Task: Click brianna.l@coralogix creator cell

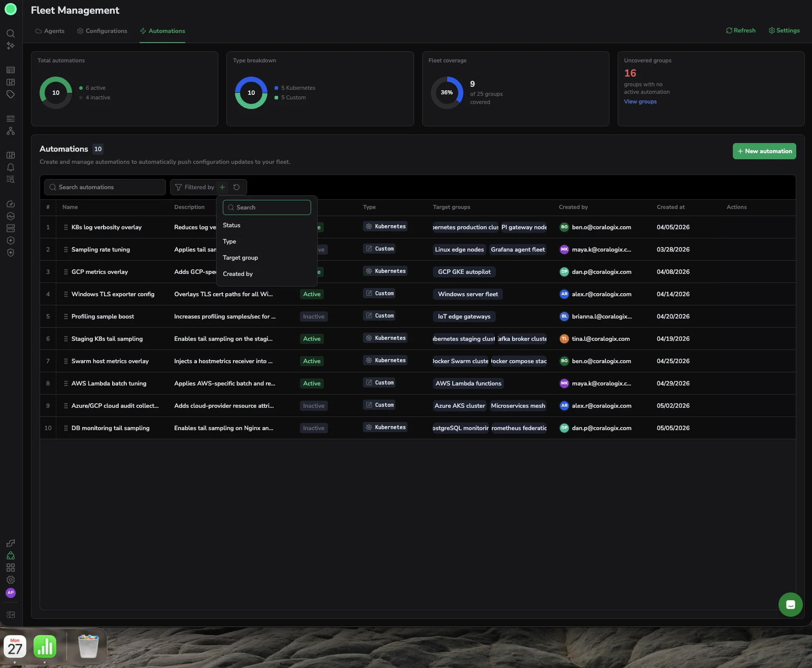Action: click(x=596, y=317)
